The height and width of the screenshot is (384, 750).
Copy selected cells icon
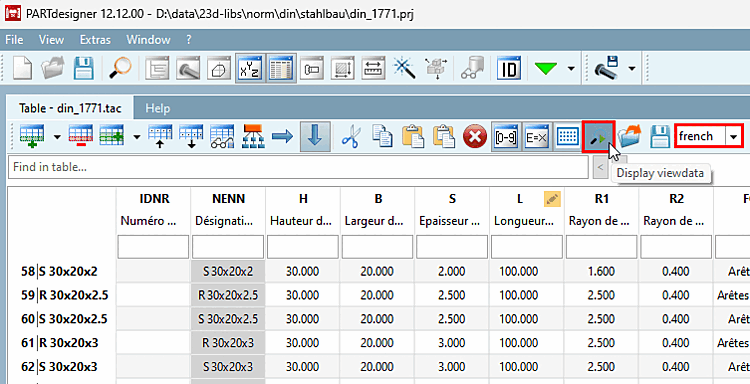[382, 137]
